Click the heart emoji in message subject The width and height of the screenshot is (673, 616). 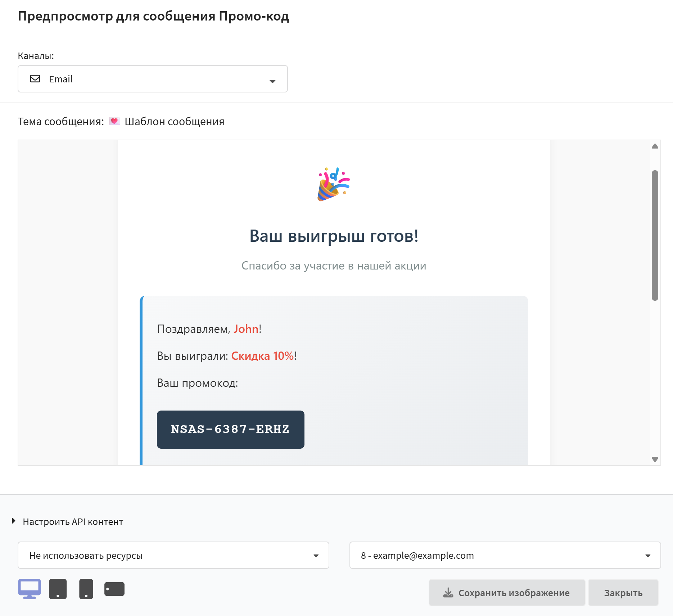pos(114,121)
